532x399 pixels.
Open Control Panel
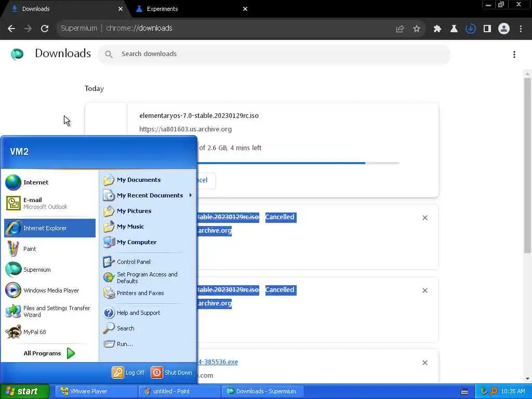[148, 262]
